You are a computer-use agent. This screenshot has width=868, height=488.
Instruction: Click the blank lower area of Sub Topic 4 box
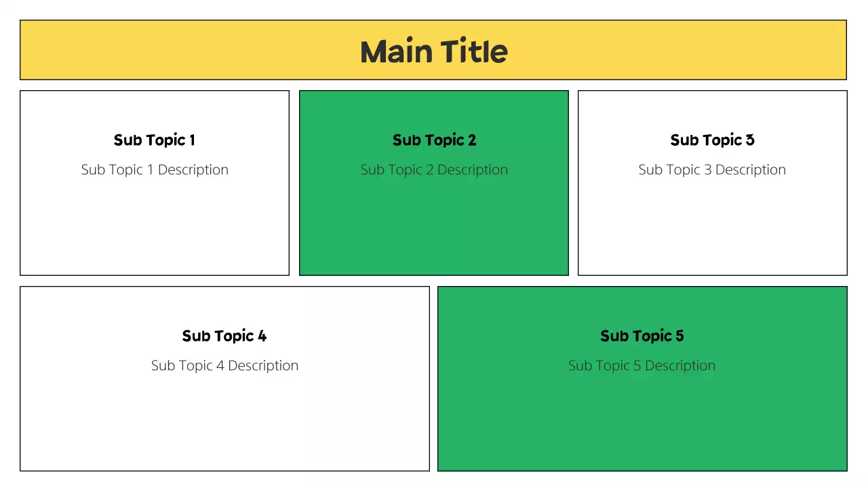[x=224, y=427]
